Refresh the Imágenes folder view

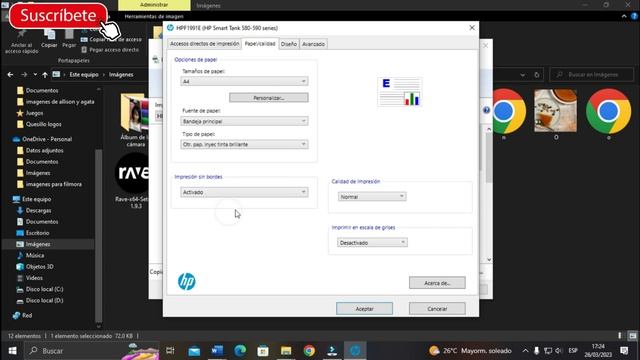(537, 75)
